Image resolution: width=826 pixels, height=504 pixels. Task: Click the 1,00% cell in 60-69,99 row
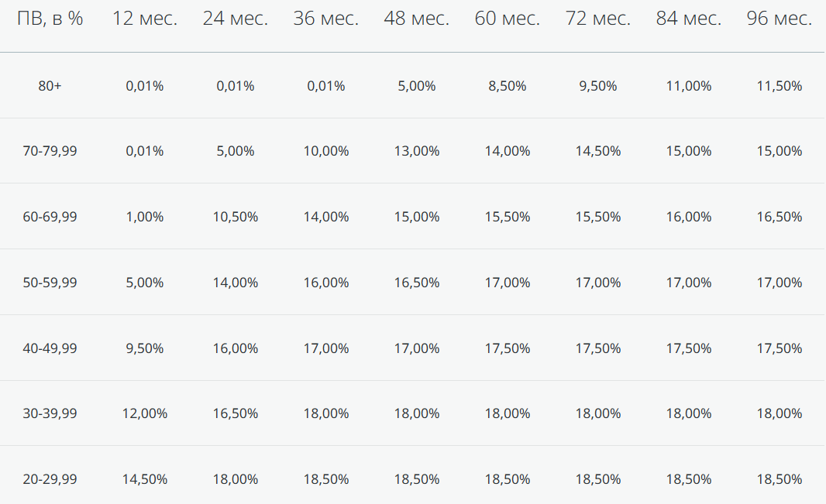[145, 217]
